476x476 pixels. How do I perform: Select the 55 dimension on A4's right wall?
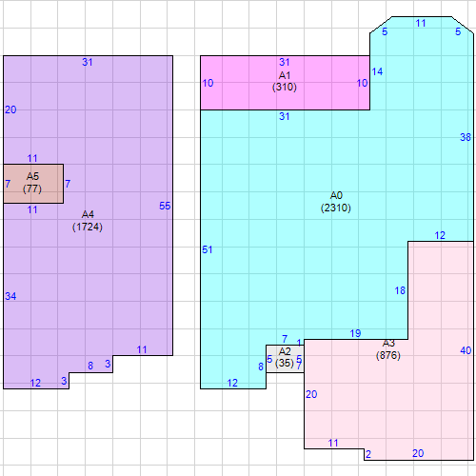[x=165, y=206]
